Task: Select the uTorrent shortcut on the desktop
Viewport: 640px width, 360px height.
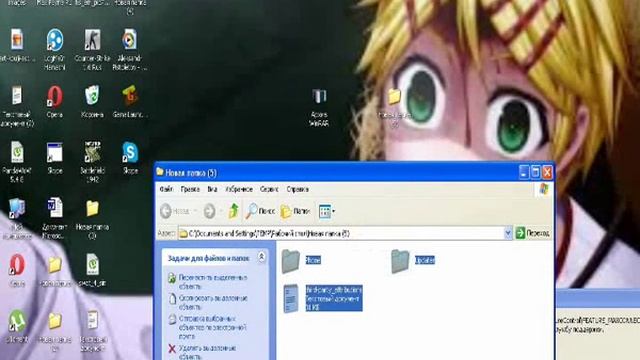Action: tap(17, 321)
